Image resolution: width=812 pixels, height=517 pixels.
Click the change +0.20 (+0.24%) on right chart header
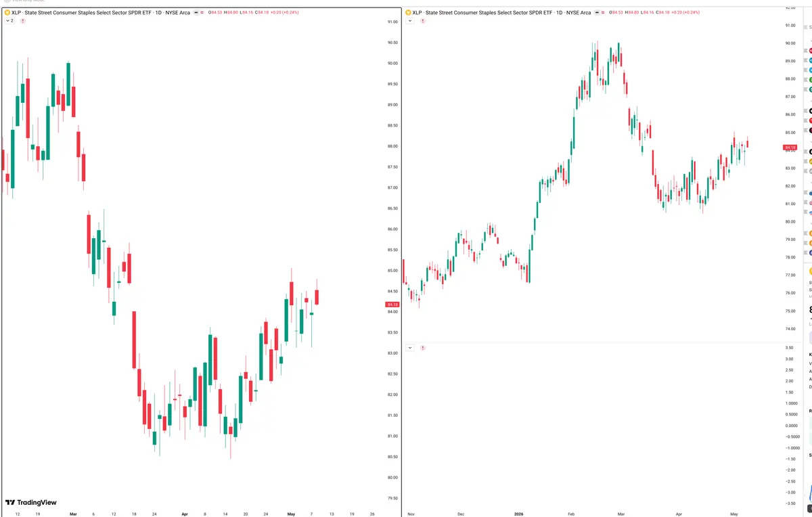tap(685, 13)
